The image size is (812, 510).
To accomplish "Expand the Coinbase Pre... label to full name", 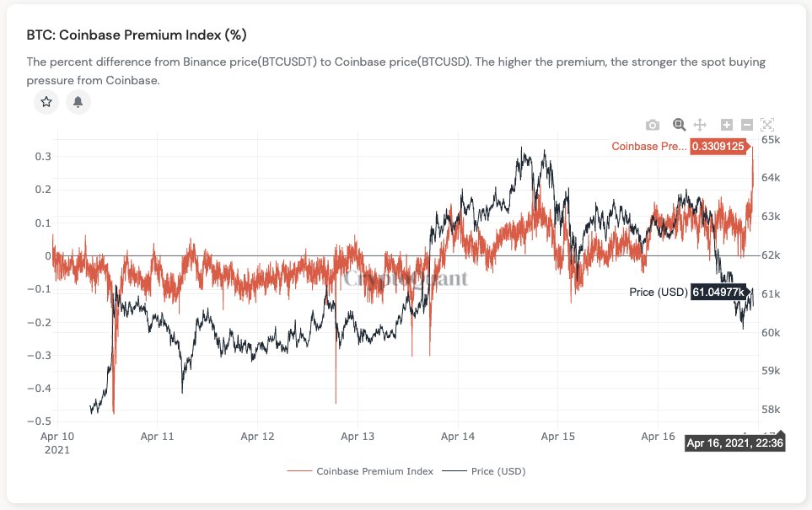I will 649,146.
